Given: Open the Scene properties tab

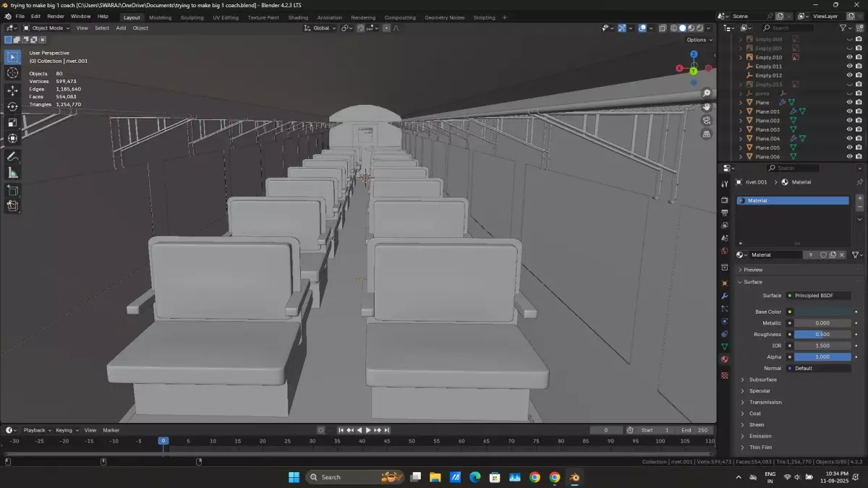Looking at the screenshot, I should 724,238.
